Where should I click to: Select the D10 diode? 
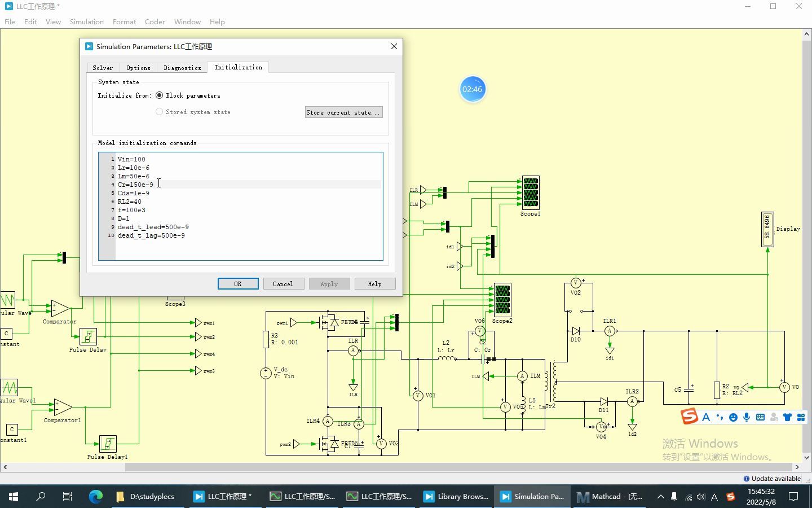pyautogui.click(x=576, y=331)
